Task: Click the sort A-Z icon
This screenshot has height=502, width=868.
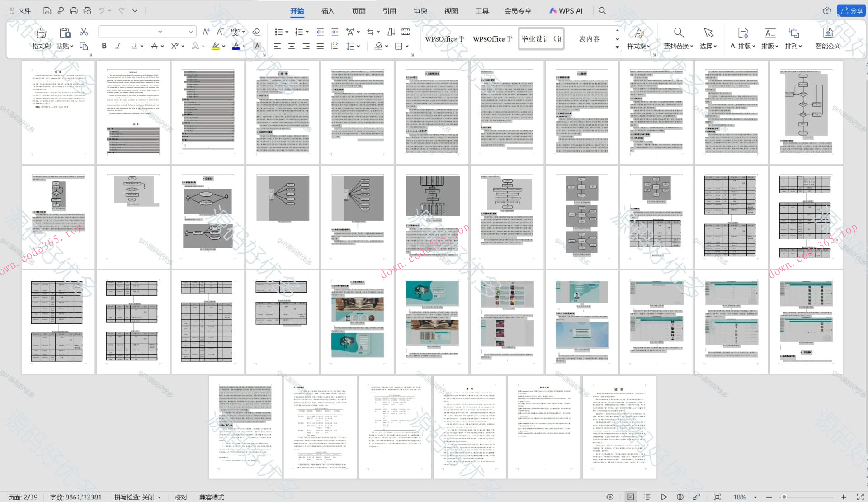Action: click(392, 32)
